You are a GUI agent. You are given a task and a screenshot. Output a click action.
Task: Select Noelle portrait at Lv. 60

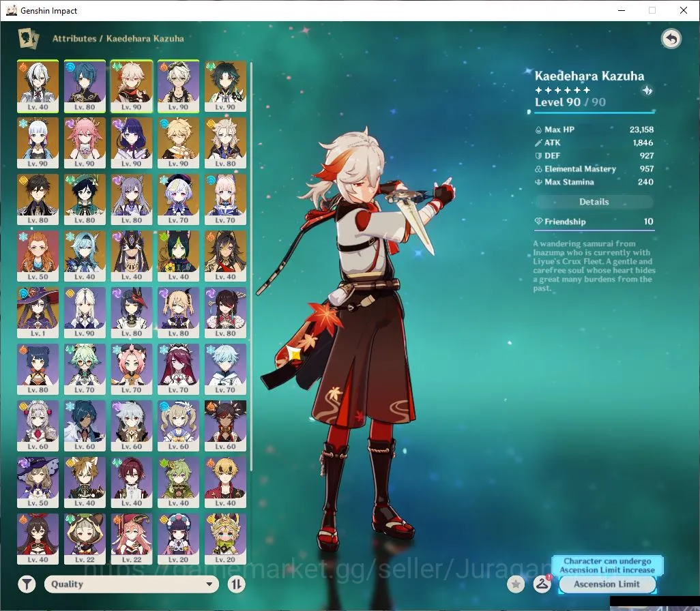38,426
